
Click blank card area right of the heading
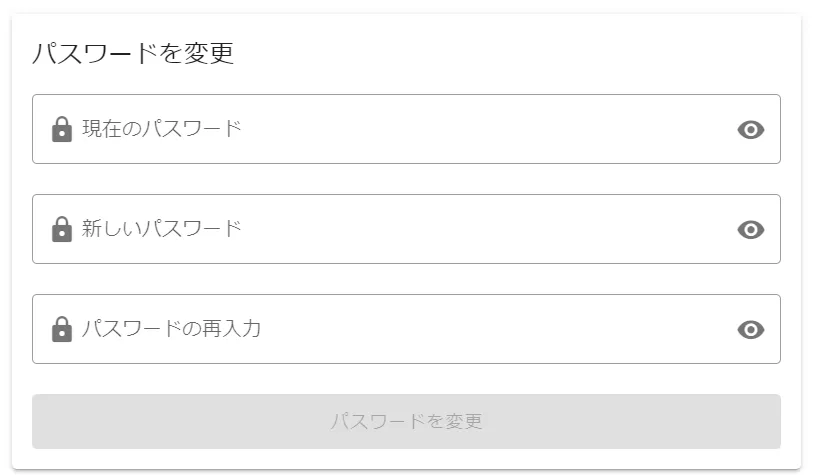(x=520, y=54)
